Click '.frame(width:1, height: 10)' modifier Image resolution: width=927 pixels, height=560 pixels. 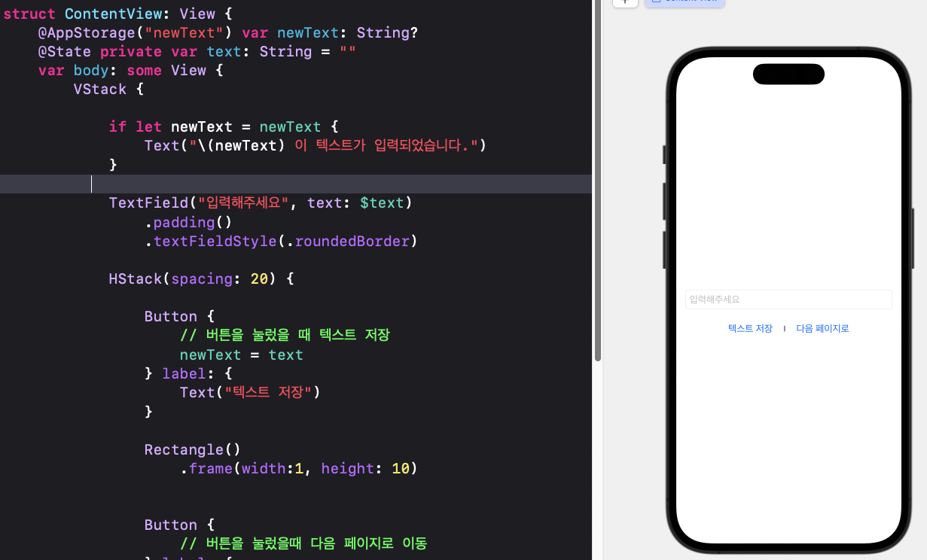[x=298, y=468]
